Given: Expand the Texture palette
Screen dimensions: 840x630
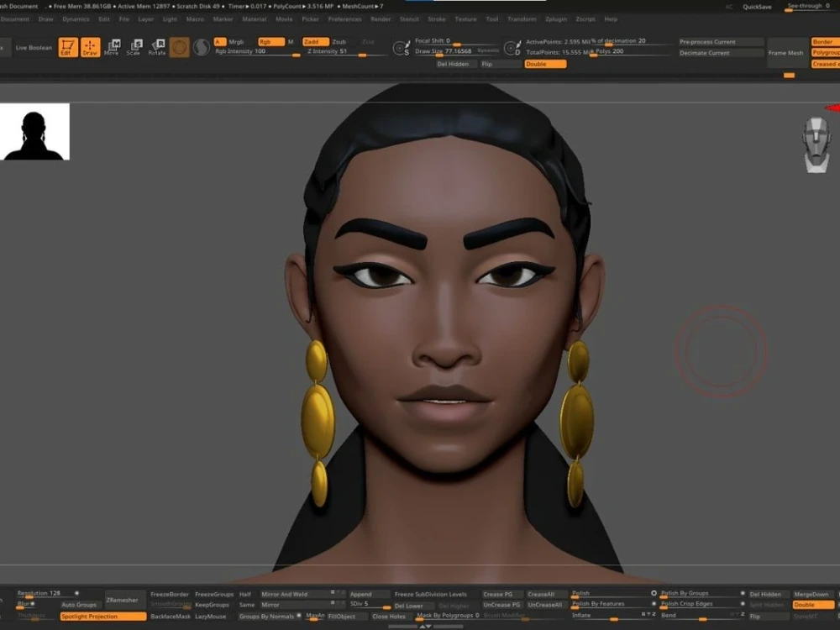Looking at the screenshot, I should coord(465,18).
